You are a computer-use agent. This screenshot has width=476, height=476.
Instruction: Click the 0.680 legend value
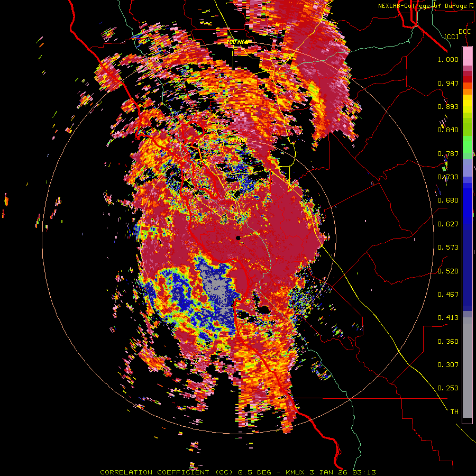point(448,200)
